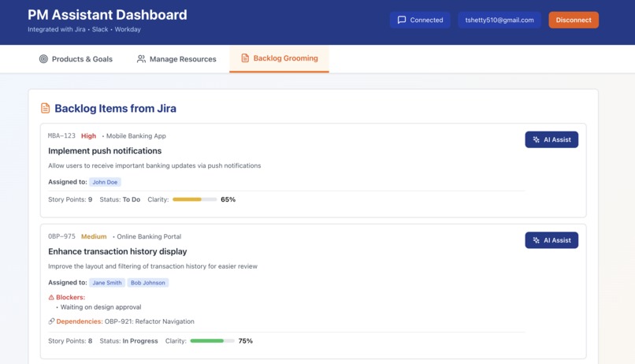Click the OBP-921: Refactor Navigation dependency
Screen dimensions: 635x364
coord(150,321)
